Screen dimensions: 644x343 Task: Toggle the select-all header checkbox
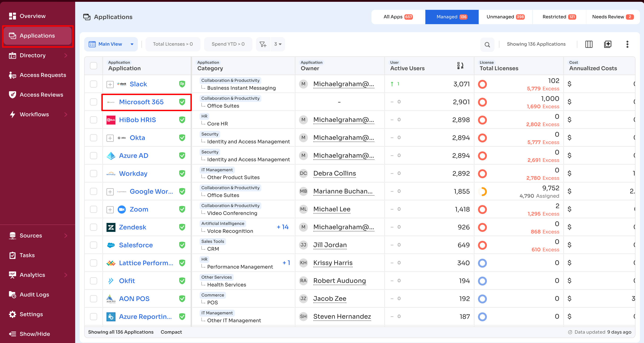[94, 66]
